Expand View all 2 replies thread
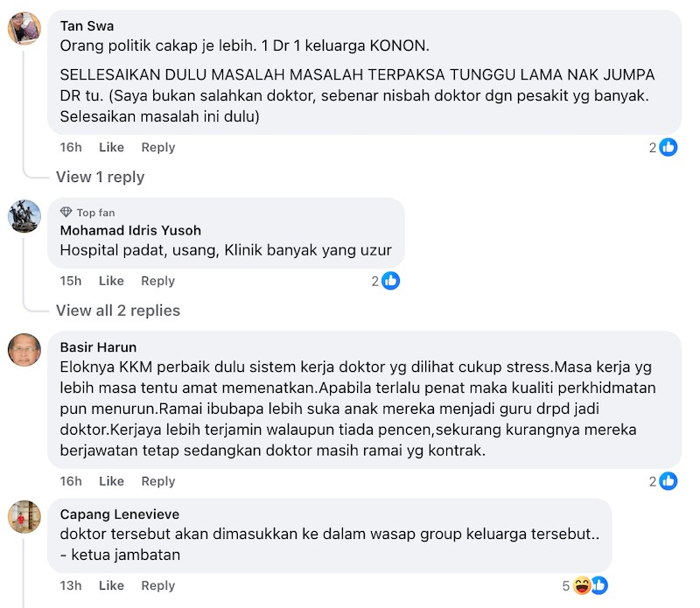The image size is (700, 608). click(118, 311)
